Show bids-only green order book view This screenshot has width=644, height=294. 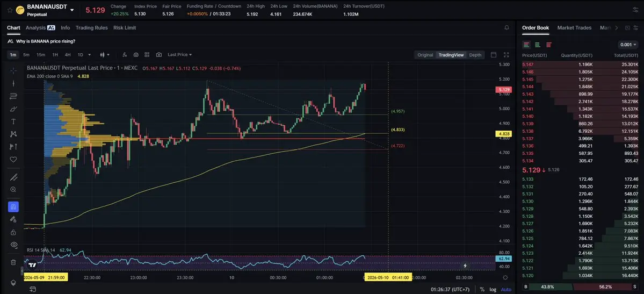tap(537, 45)
